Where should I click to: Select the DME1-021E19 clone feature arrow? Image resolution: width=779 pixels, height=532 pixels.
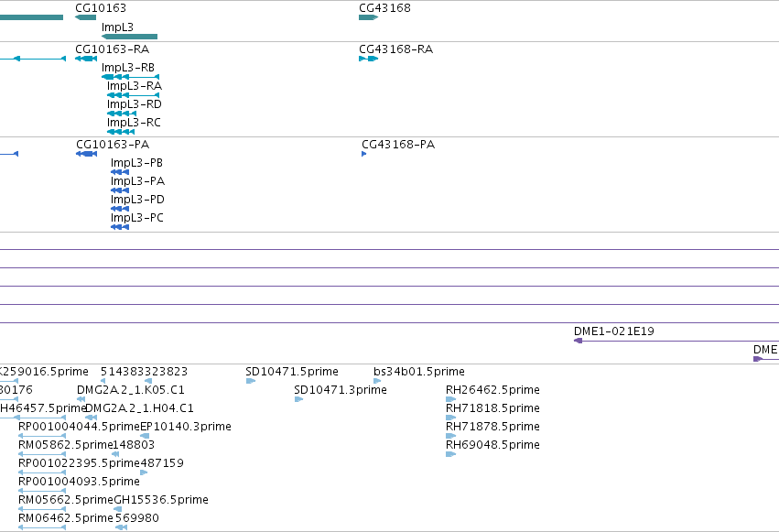(579, 341)
